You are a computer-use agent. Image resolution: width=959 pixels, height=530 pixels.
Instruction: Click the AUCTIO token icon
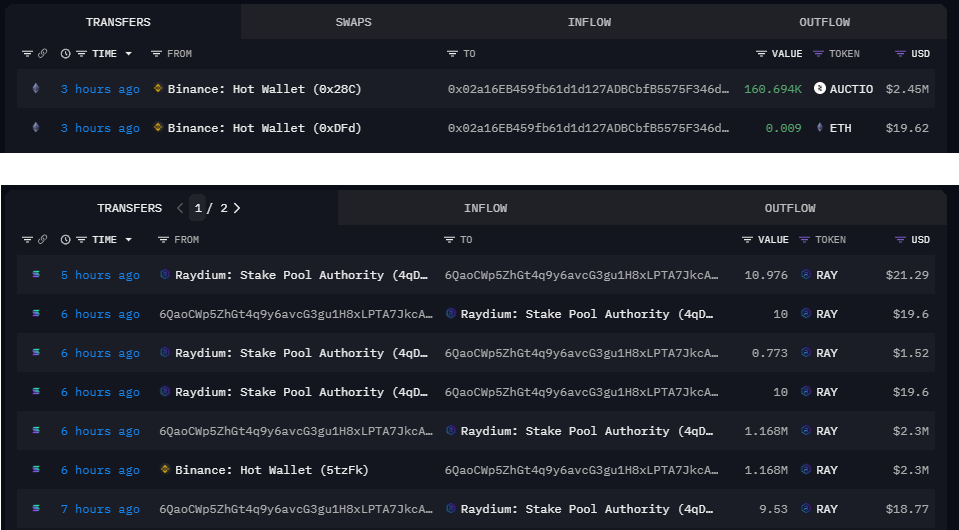click(820, 89)
